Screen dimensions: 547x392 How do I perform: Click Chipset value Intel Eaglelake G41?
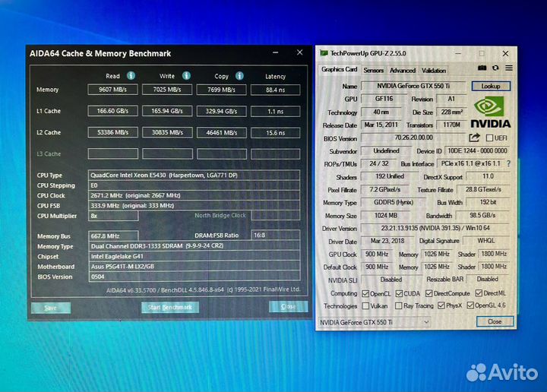pyautogui.click(x=194, y=256)
